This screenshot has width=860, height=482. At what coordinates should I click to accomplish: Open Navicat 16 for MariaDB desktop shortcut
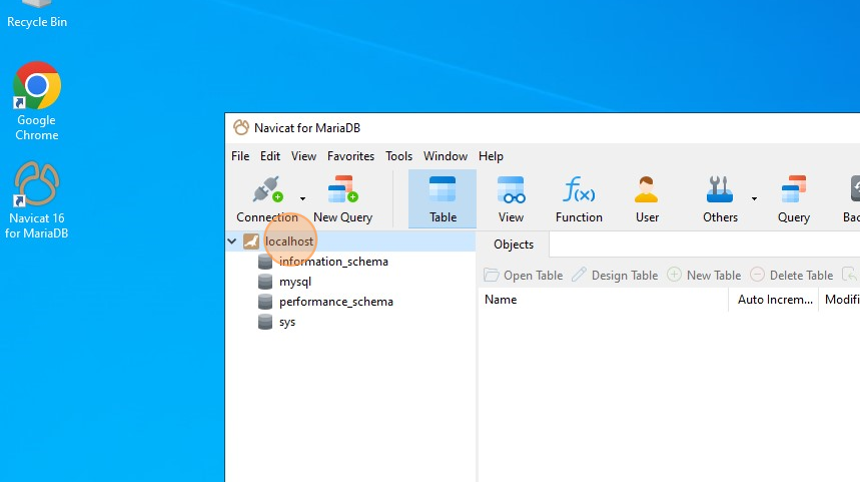click(x=37, y=200)
